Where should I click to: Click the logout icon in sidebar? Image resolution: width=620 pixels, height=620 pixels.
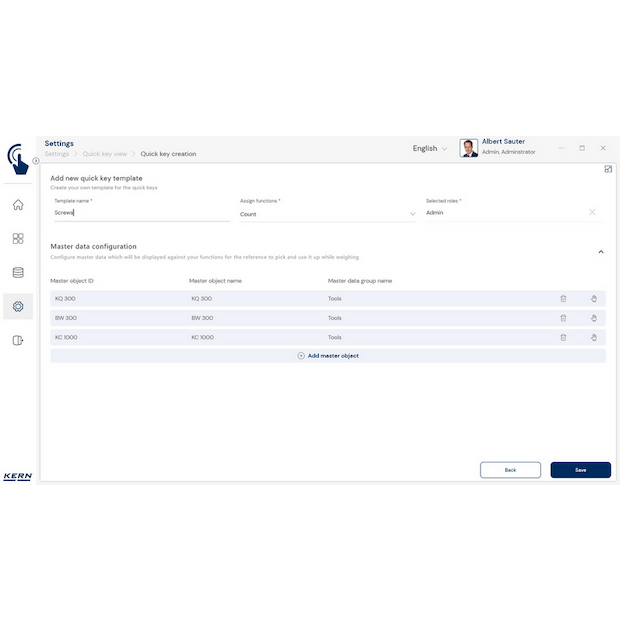point(18,340)
